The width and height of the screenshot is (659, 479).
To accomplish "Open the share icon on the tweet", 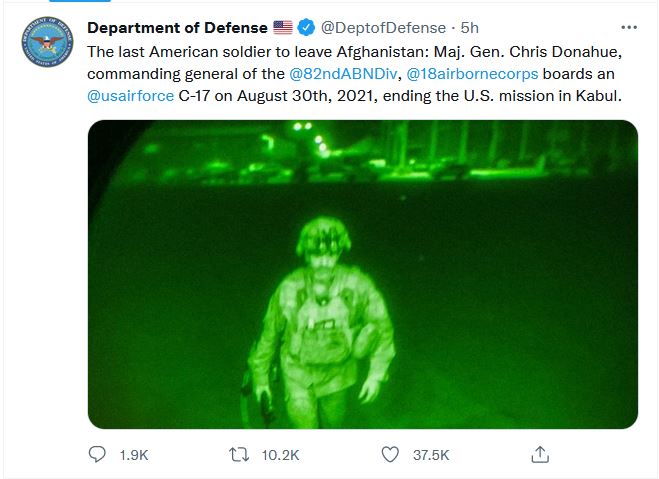I will (540, 454).
